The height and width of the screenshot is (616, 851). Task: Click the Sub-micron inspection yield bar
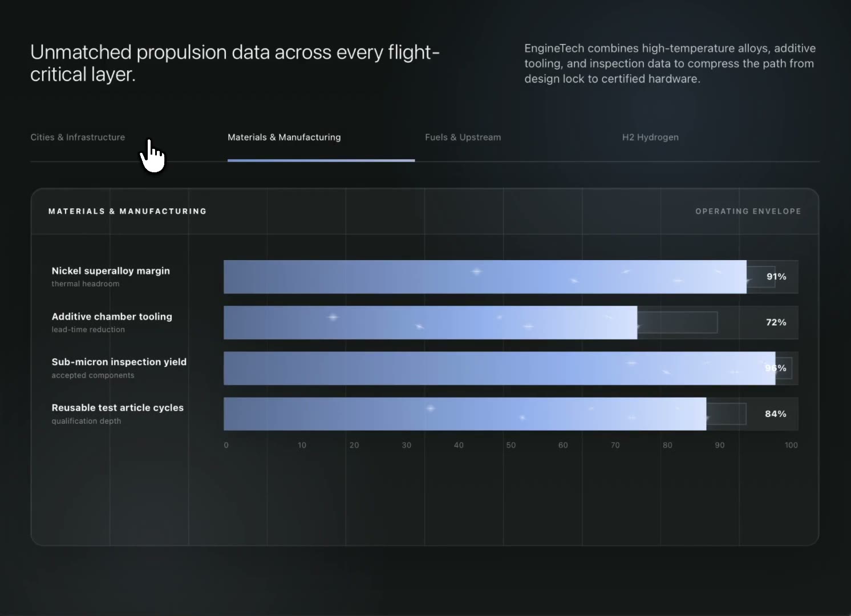click(x=499, y=368)
